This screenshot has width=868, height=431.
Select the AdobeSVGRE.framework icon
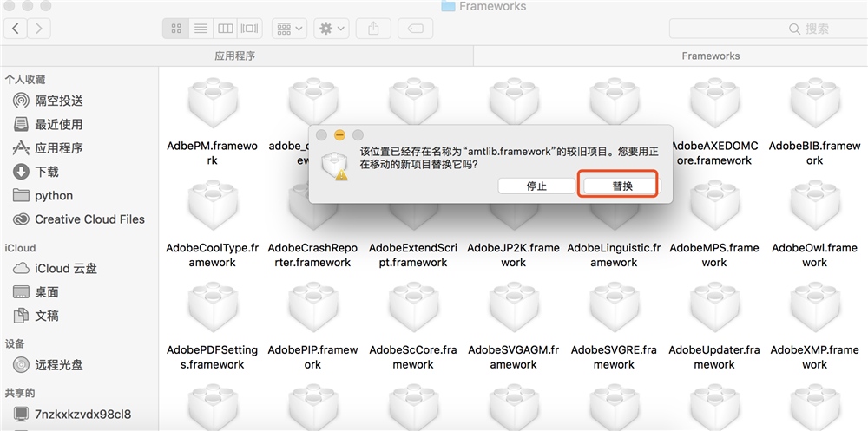(614, 308)
